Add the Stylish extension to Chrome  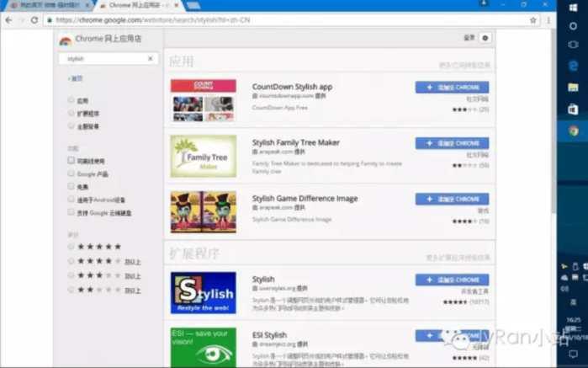click(x=452, y=280)
